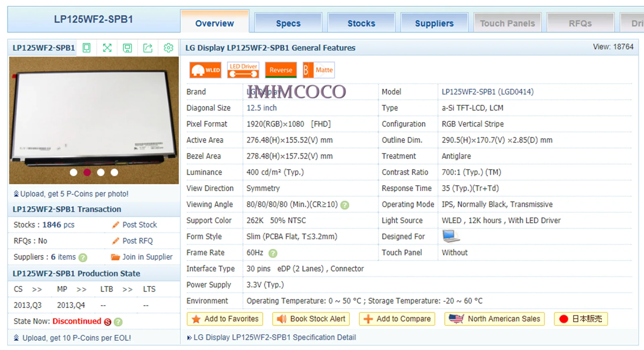Click the 1846 stocks count
The image size is (644, 350).
pyautogui.click(x=52, y=225)
